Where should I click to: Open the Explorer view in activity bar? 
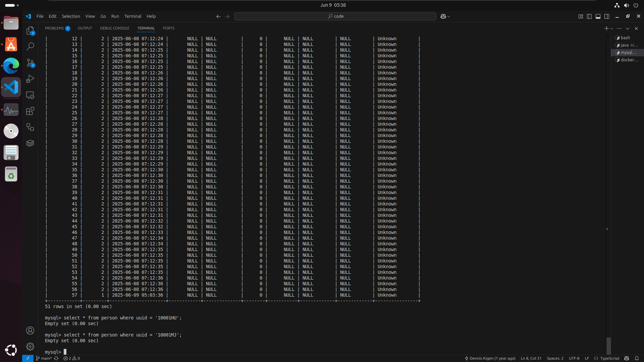click(30, 31)
